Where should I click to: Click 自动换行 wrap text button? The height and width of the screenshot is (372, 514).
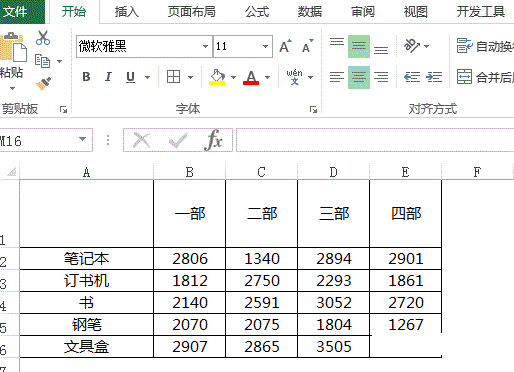[x=485, y=46]
